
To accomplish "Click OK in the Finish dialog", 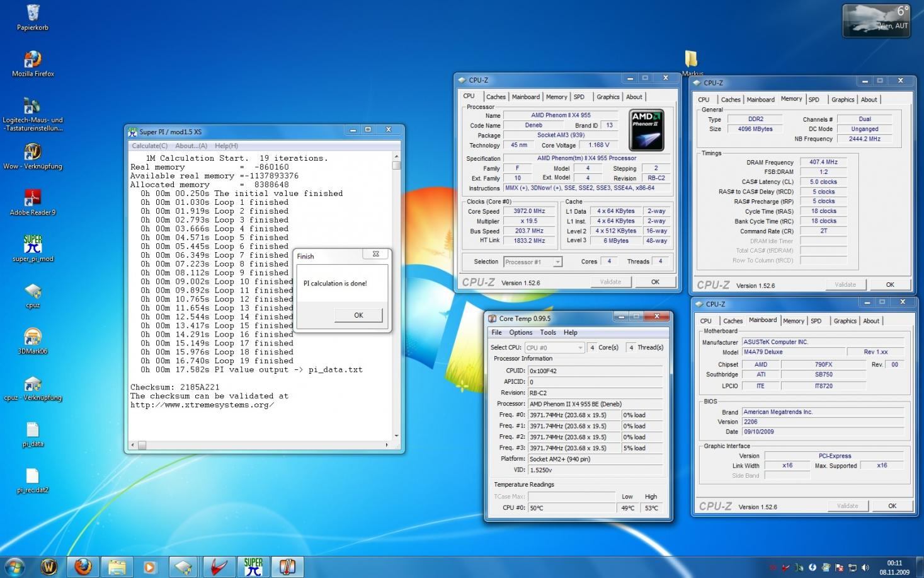I will [358, 315].
